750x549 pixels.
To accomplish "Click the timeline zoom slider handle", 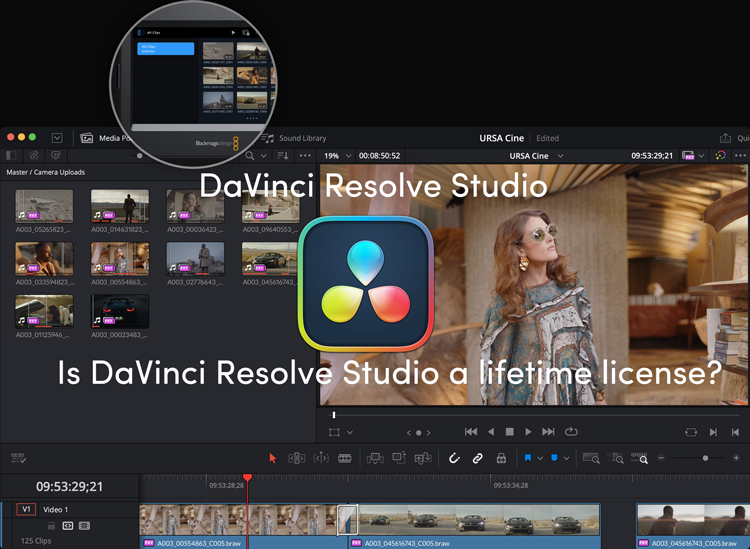I will (705, 458).
